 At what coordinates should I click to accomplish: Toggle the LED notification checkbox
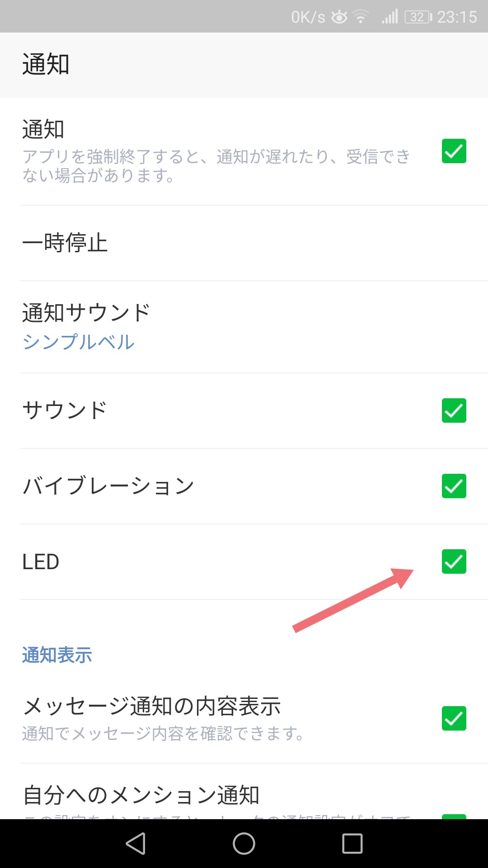(x=454, y=561)
